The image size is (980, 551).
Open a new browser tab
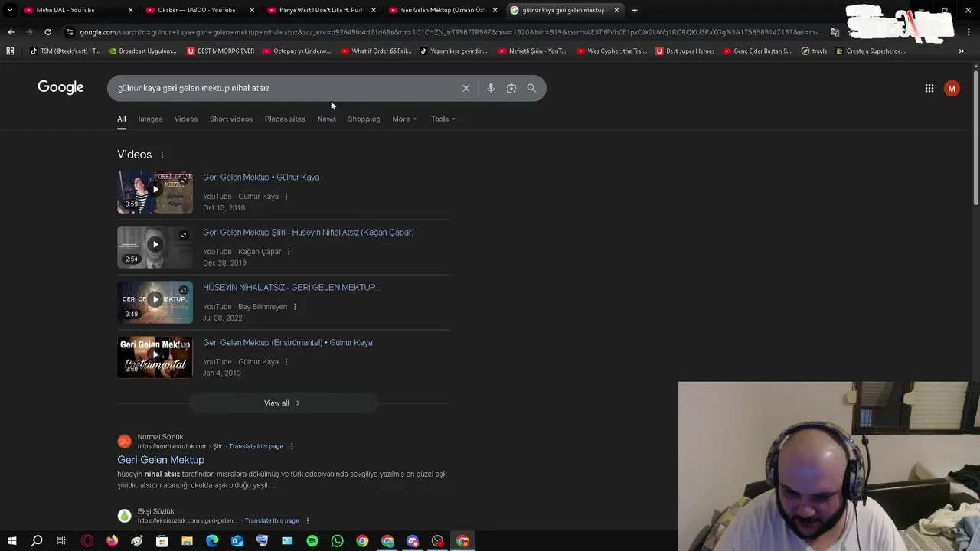coord(635,10)
